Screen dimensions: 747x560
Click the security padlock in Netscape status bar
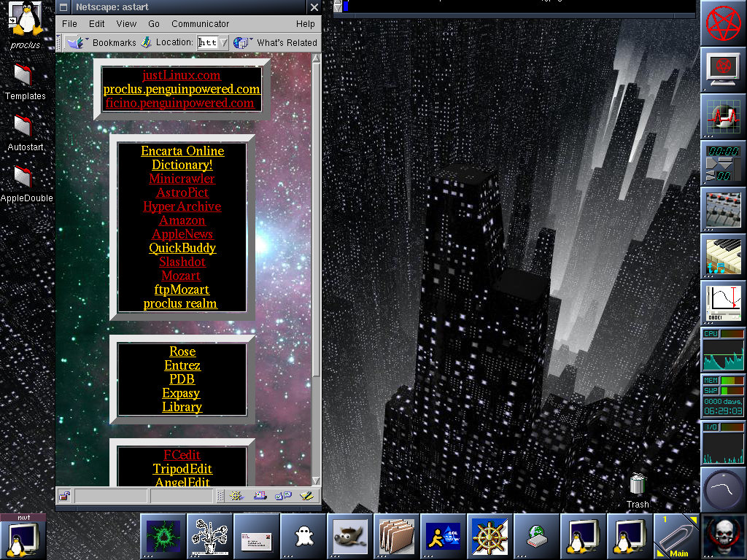point(65,496)
